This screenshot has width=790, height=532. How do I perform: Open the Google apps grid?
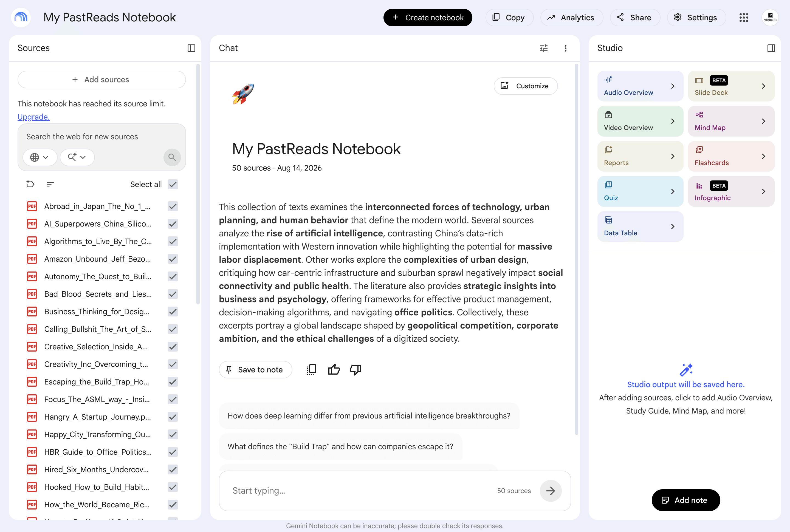(x=744, y=18)
